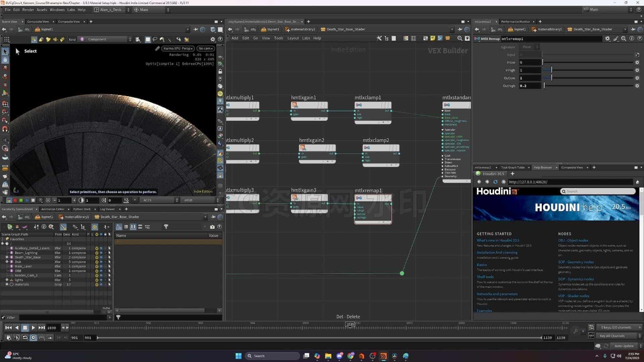Switch to Python Shell tab

tap(82, 209)
